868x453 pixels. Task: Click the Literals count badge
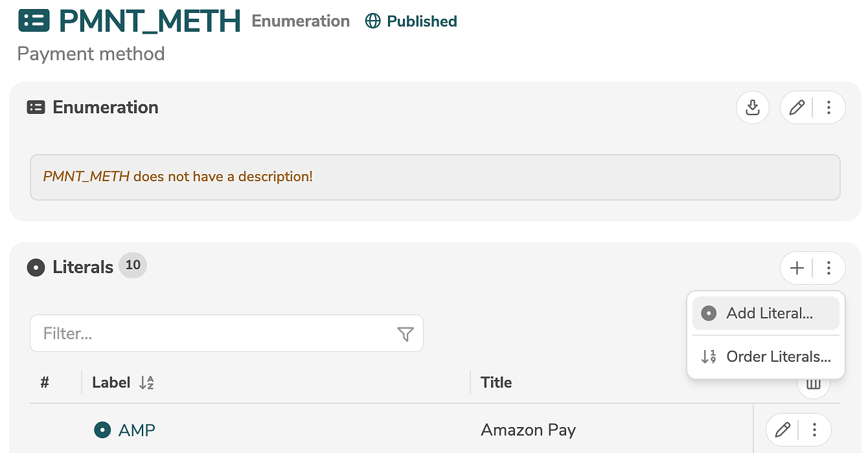[133, 265]
